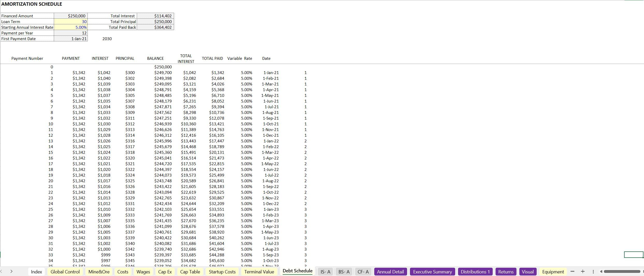644x276 pixels.
Task: Click the next sheet navigation arrow
Action: pyautogui.click(x=12, y=272)
